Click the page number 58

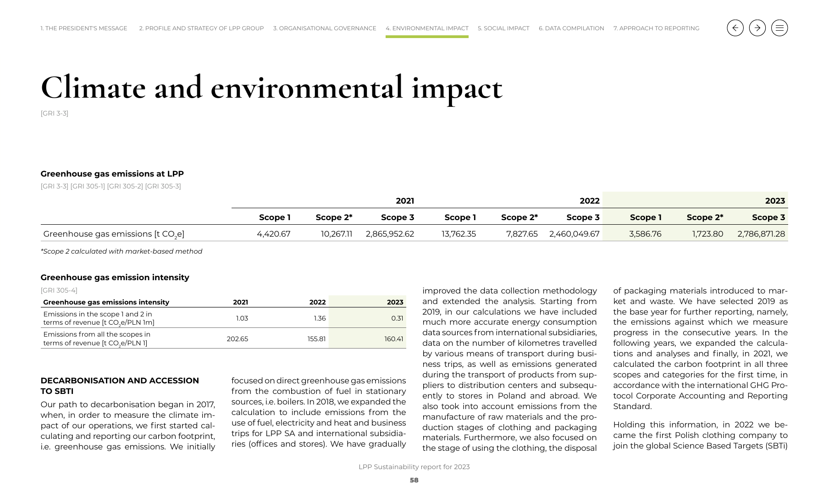(414, 480)
